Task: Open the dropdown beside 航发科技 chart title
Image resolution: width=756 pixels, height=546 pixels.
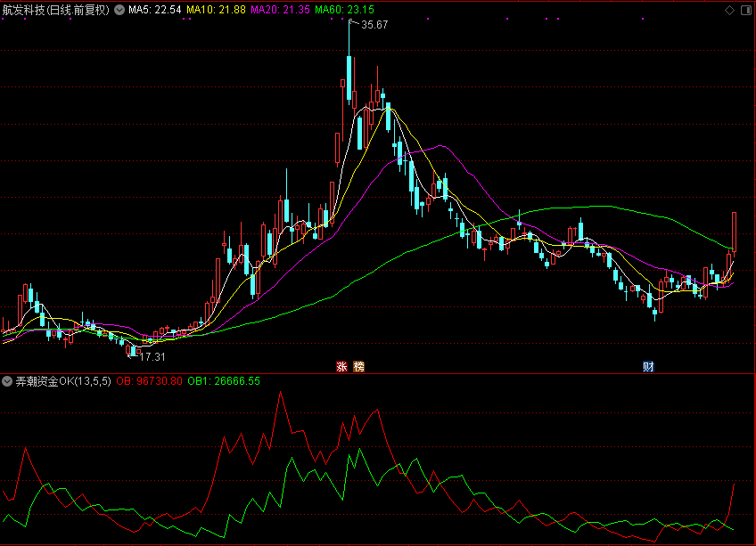Action: pos(119,10)
